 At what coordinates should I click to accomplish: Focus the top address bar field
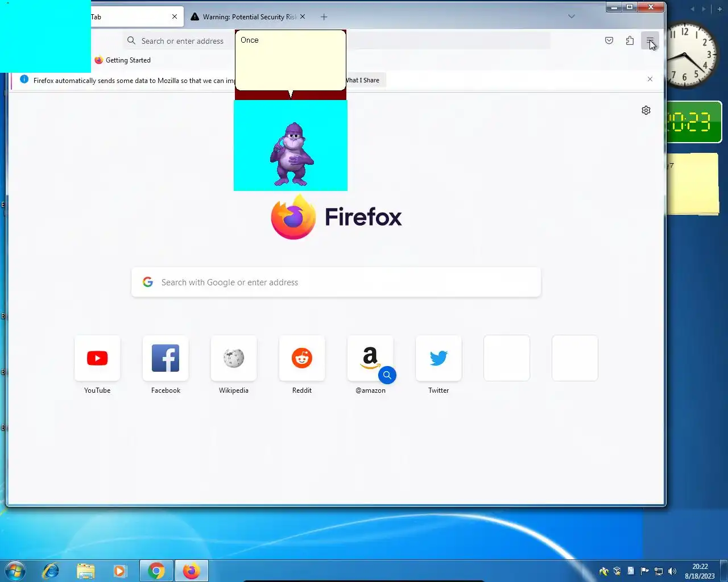(x=336, y=41)
